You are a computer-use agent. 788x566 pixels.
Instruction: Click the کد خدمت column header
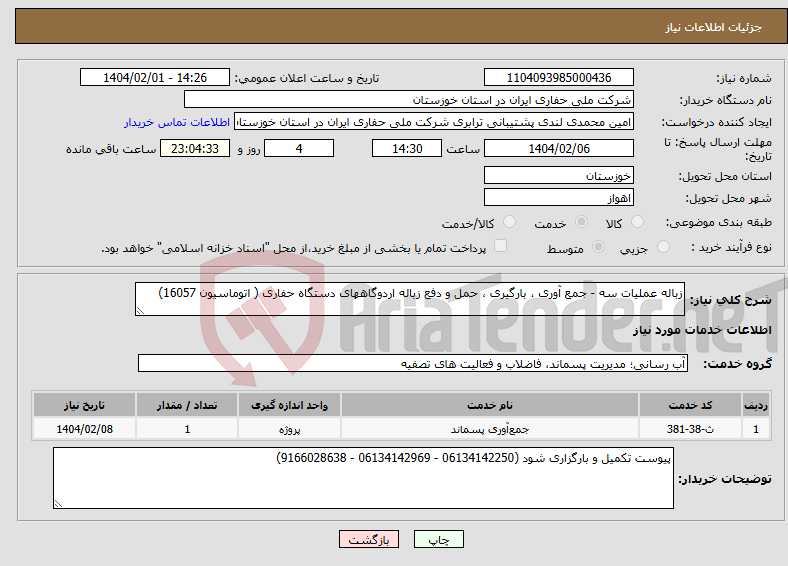[691, 405]
